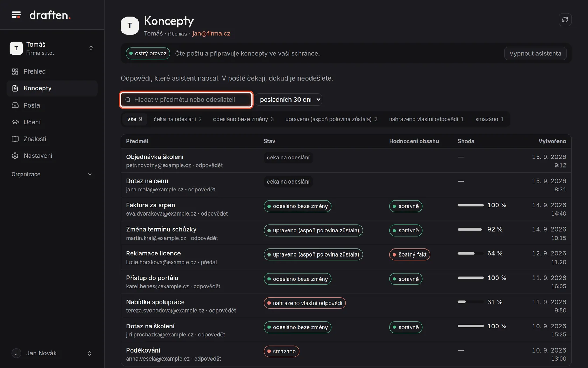Open the Faktura za srpen concept row

[346, 209]
